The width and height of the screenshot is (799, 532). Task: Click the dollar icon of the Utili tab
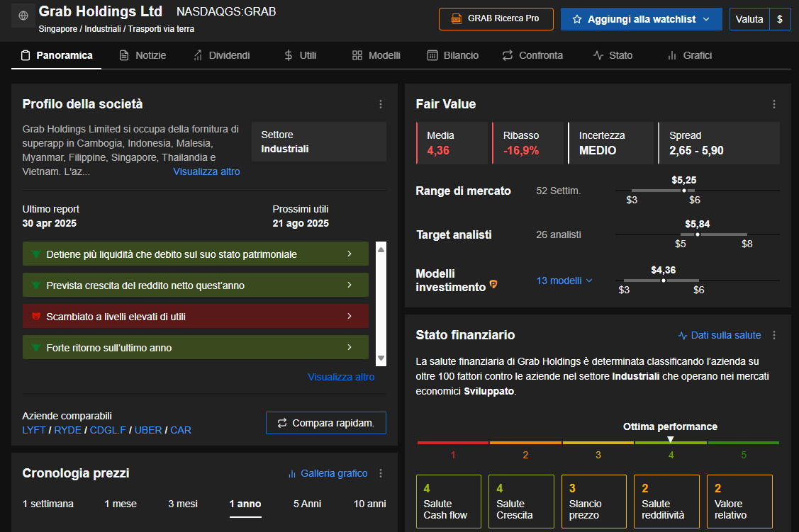[289, 55]
